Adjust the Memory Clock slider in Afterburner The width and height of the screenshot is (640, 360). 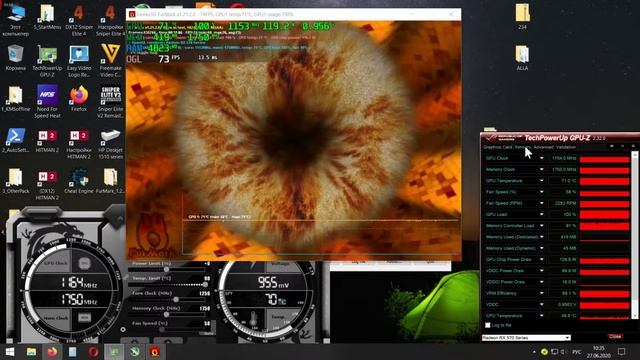167,314
